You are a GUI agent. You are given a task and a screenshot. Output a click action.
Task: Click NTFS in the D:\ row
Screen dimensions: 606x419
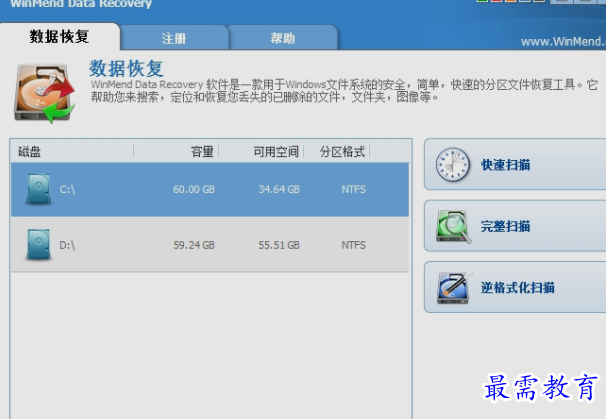coord(353,245)
